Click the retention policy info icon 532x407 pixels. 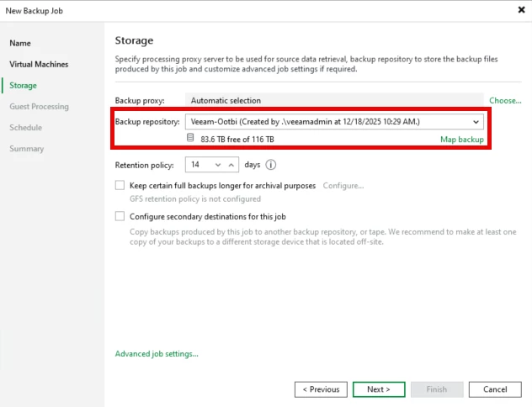(271, 165)
